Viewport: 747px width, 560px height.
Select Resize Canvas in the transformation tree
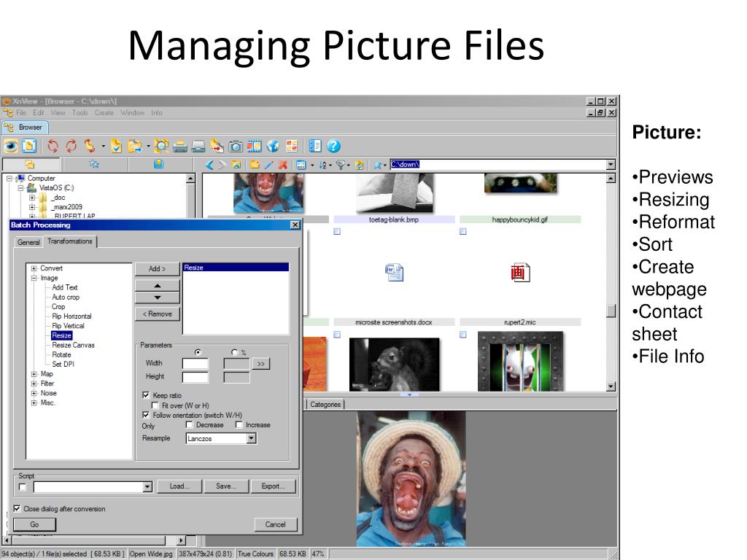coord(74,345)
